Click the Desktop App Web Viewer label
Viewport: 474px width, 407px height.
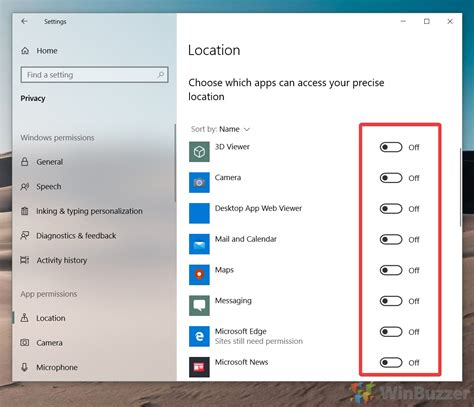[258, 208]
